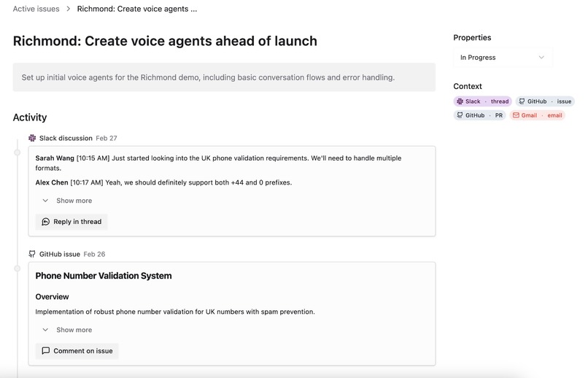Image resolution: width=588 pixels, height=378 pixels.
Task: Click the GitHub issue activity label
Action: pyautogui.click(x=60, y=254)
